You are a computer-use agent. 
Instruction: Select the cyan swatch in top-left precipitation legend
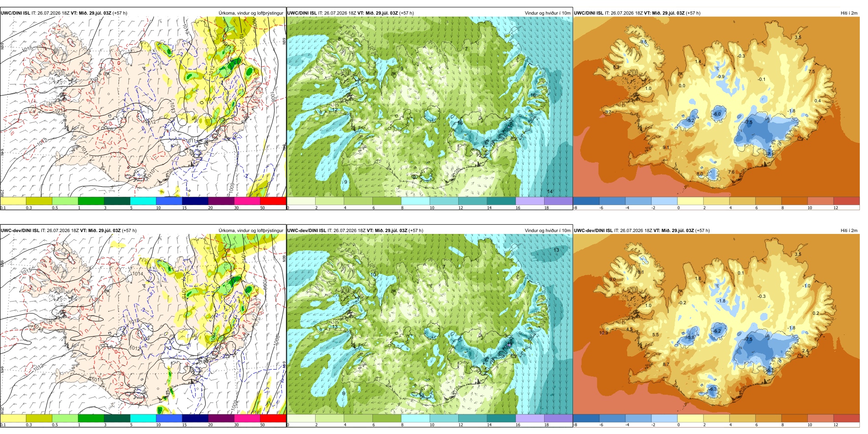click(x=143, y=201)
